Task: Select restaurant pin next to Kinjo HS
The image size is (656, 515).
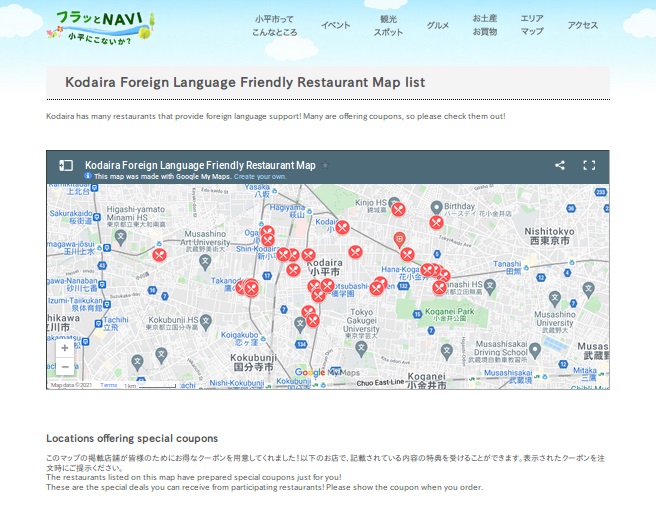Action: pyautogui.click(x=398, y=209)
